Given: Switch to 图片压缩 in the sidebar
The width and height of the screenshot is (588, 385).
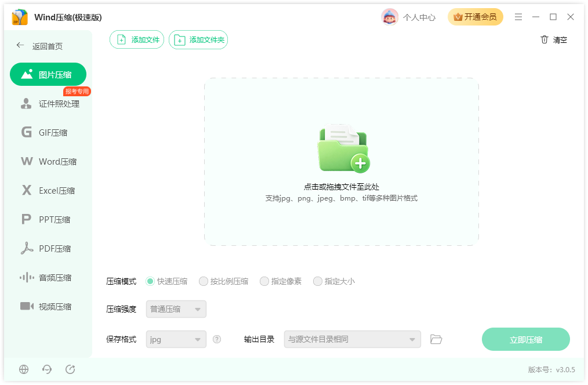Looking at the screenshot, I should click(x=48, y=74).
